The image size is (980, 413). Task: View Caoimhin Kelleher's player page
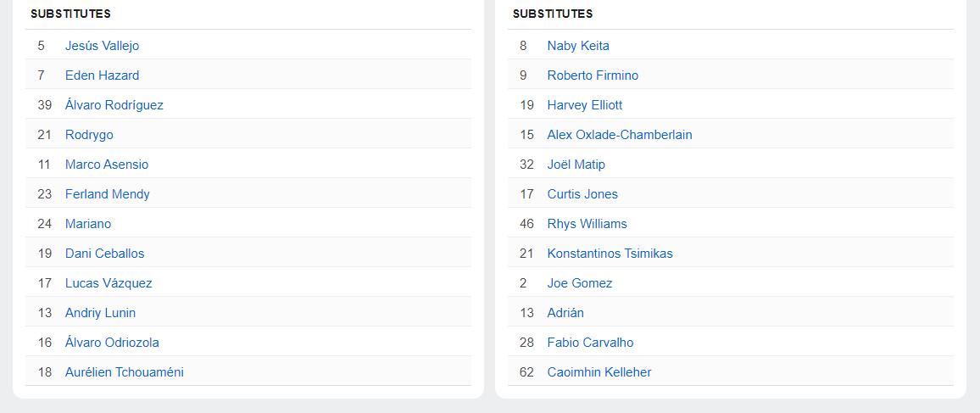(x=599, y=372)
